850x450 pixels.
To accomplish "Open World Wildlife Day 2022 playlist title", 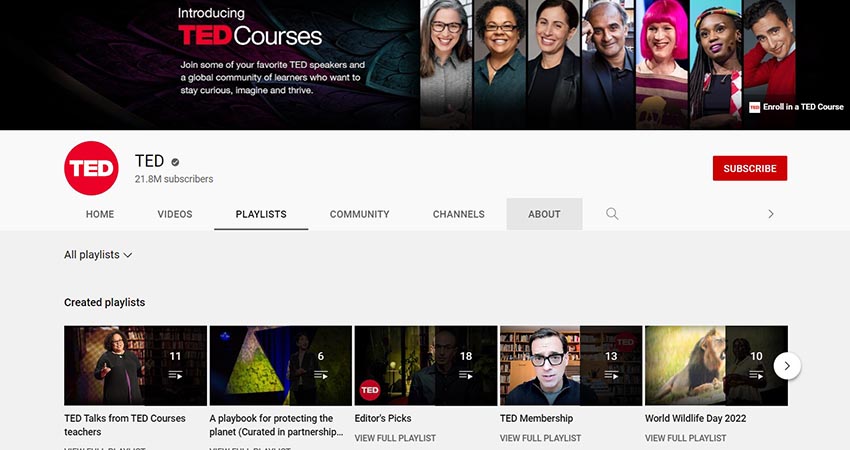I will coord(696,419).
